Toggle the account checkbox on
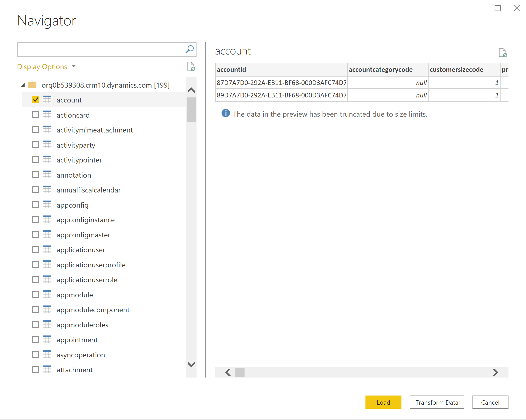The width and height of the screenshot is (526, 420). coord(36,99)
